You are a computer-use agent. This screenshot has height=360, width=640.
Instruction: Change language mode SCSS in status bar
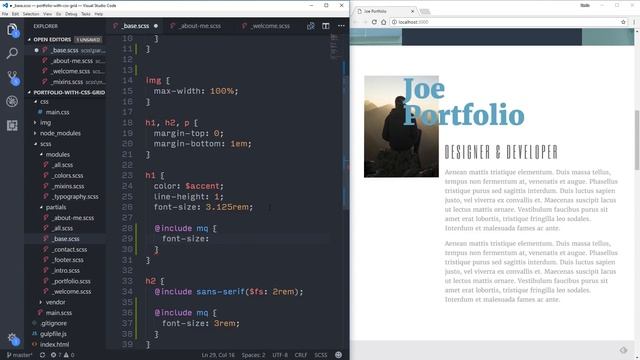320,355
